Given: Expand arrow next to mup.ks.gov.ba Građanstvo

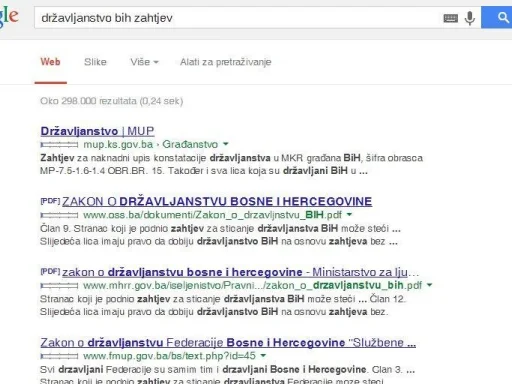Looking at the screenshot, I should tap(226, 144).
